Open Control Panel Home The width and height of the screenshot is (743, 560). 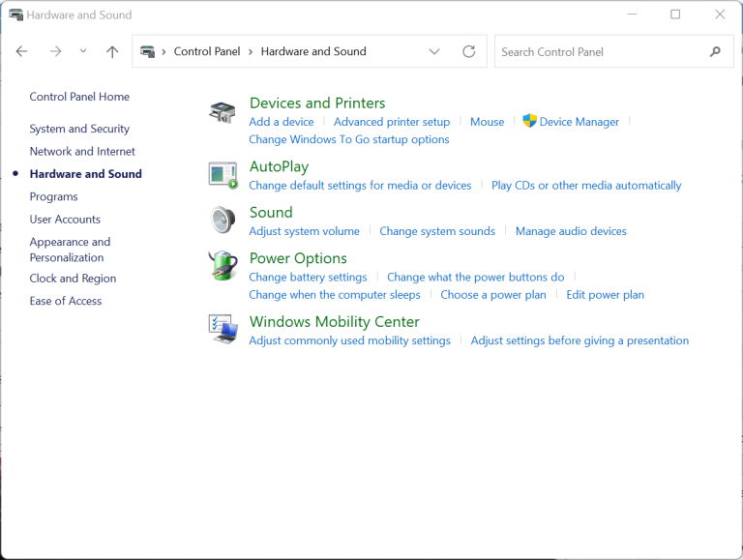tap(79, 97)
